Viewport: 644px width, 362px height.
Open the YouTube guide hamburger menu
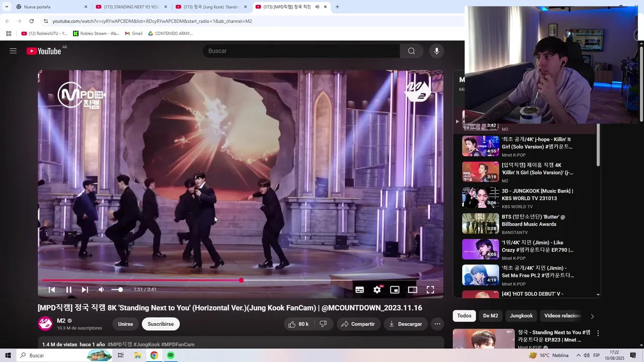point(13,51)
